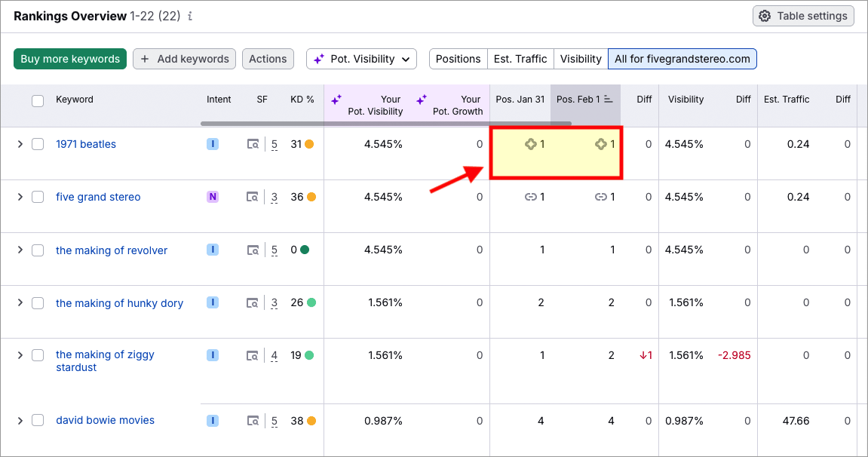Screen dimensions: 868x457
Task: Expand the "the making of ziggy stardust" row
Action: click(20, 354)
